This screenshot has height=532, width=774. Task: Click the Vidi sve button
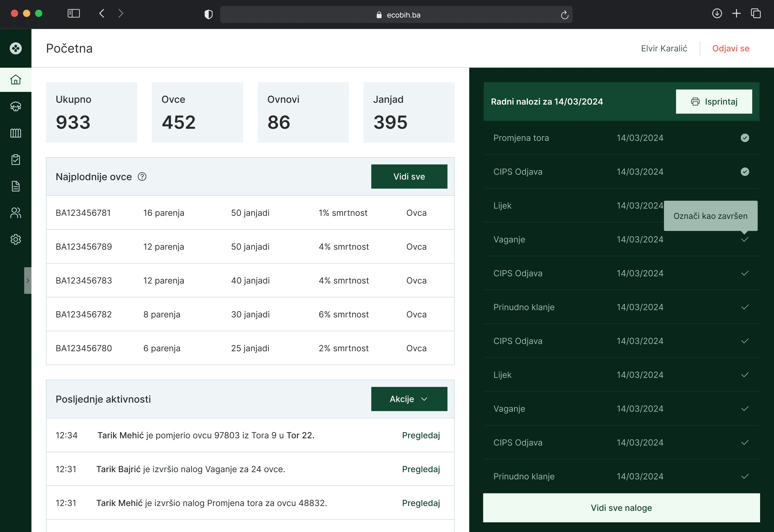[409, 177]
